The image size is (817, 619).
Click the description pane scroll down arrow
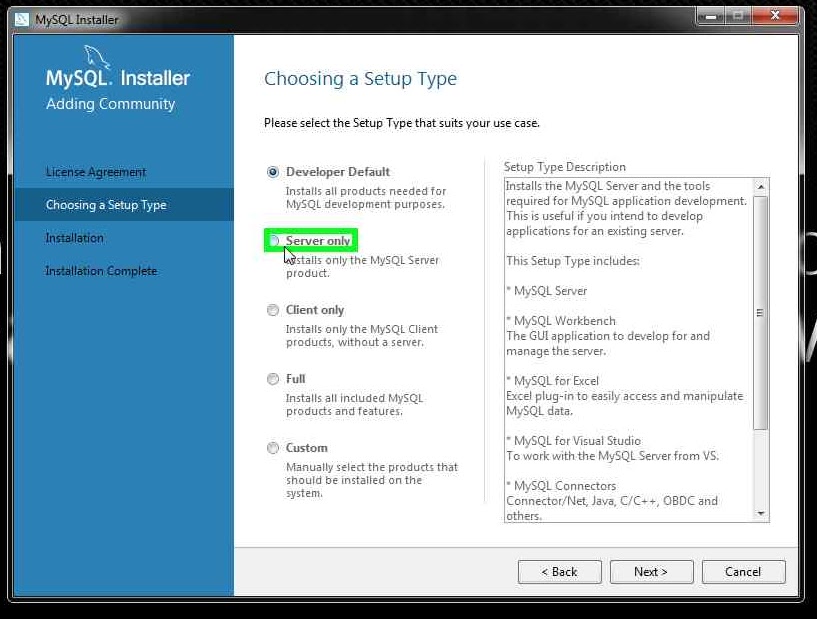point(763,515)
